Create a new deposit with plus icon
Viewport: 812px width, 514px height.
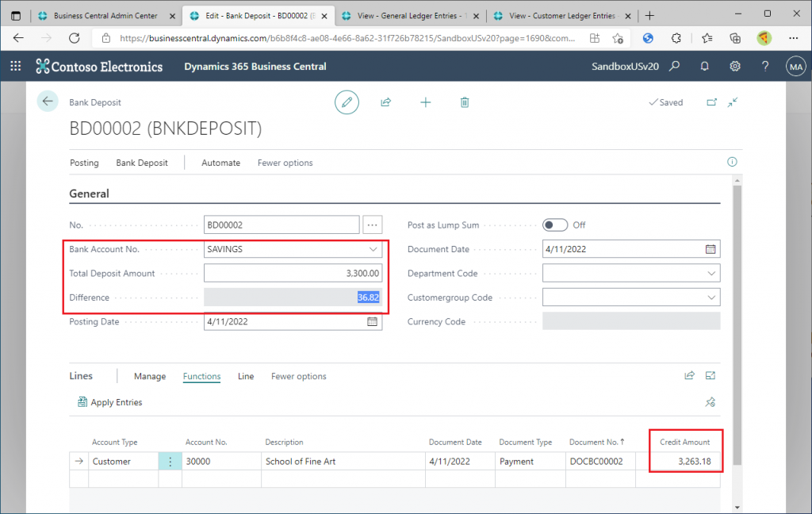click(x=425, y=102)
